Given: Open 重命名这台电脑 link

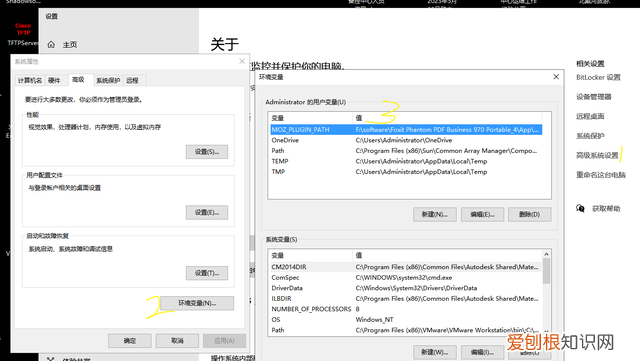Looking at the screenshot, I should (600, 175).
